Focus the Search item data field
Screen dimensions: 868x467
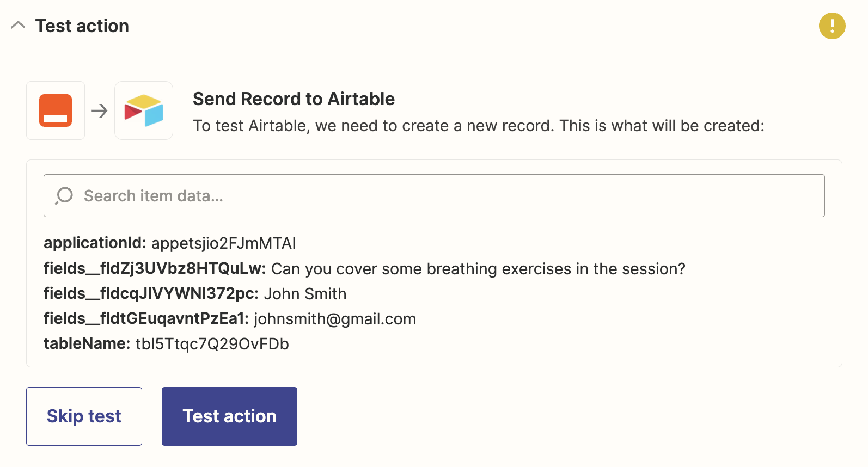(x=434, y=195)
